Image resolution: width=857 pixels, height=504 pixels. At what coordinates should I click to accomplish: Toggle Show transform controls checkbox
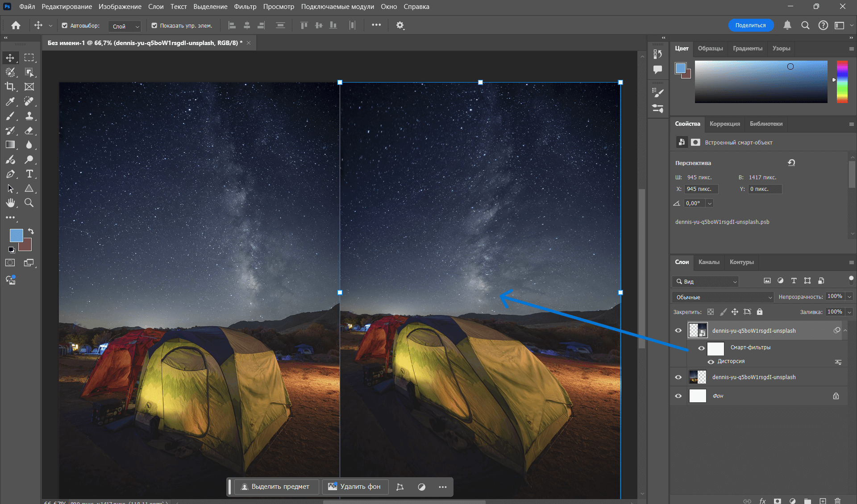154,25
